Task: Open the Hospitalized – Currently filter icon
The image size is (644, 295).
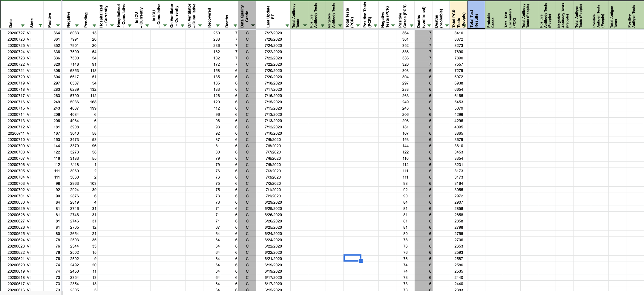Action: pyautogui.click(x=112, y=26)
